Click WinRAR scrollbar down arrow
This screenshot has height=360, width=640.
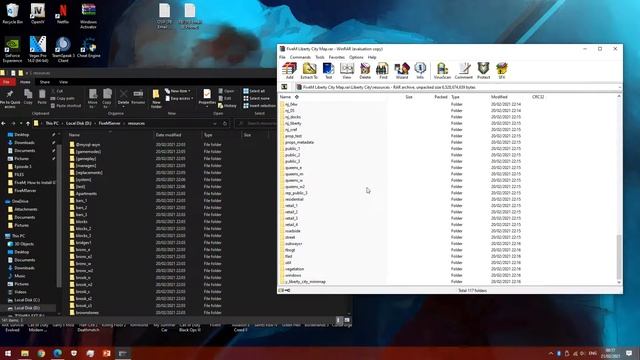[619, 282]
